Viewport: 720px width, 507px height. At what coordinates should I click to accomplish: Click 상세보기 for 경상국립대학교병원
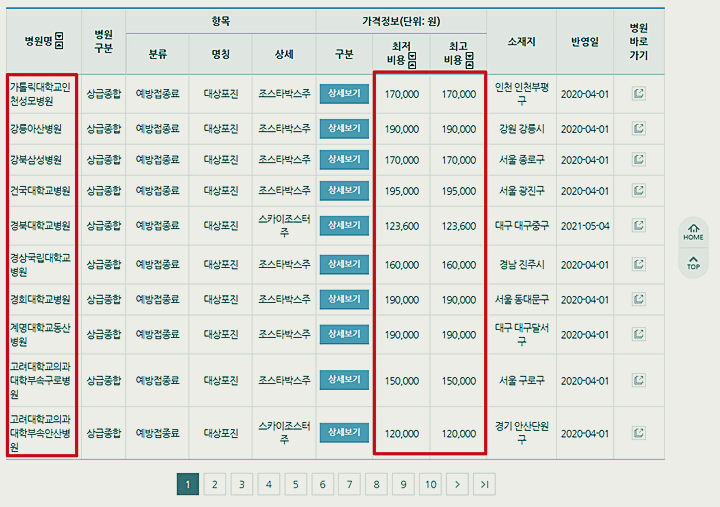[344, 265]
